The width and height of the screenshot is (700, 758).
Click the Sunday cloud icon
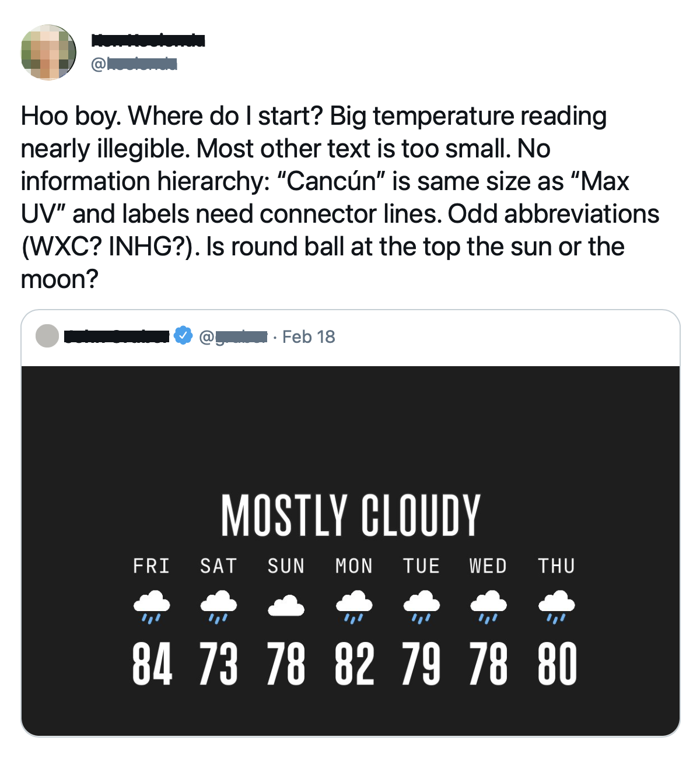tap(286, 606)
